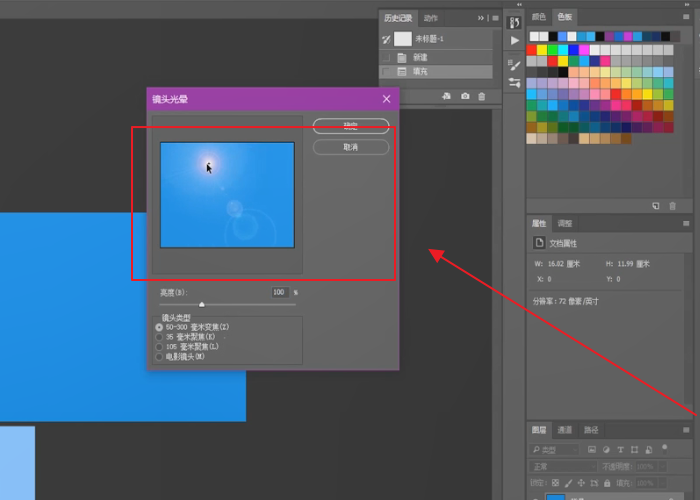700x500 pixels.
Task: Cancel the lens flare dialog with 取消
Action: [x=351, y=147]
